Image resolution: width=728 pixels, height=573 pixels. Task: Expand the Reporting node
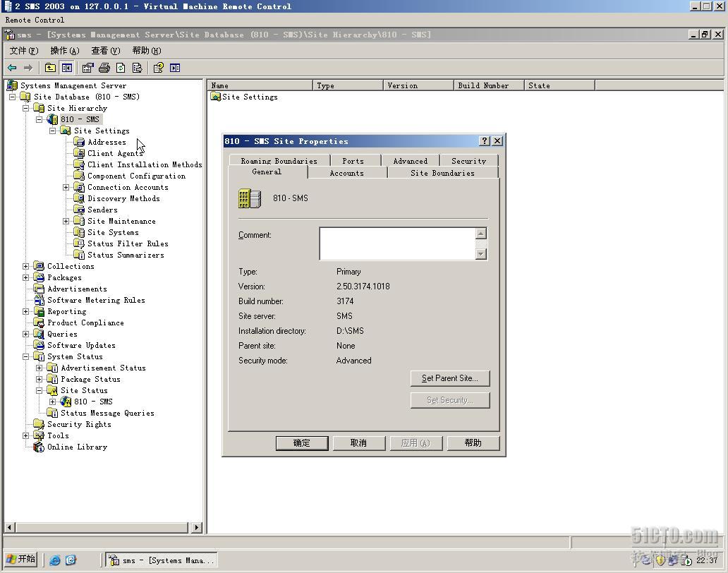[x=26, y=312]
